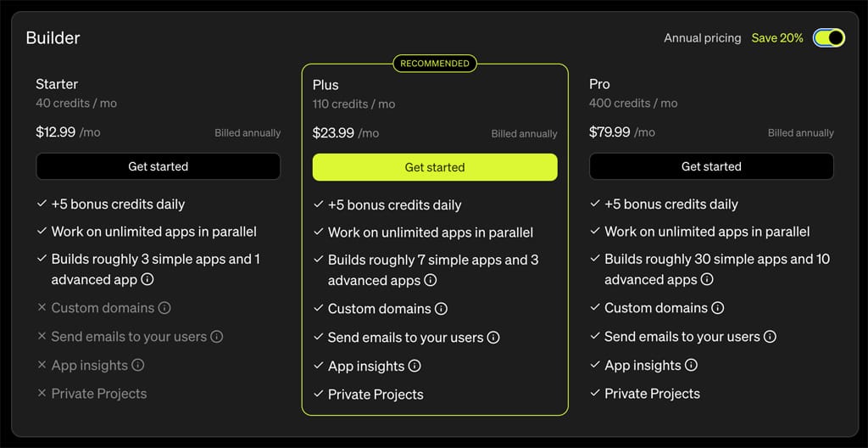Screen dimensions: 868x448
Task: Click Starter App insights info icon
Action: pyautogui.click(x=138, y=366)
